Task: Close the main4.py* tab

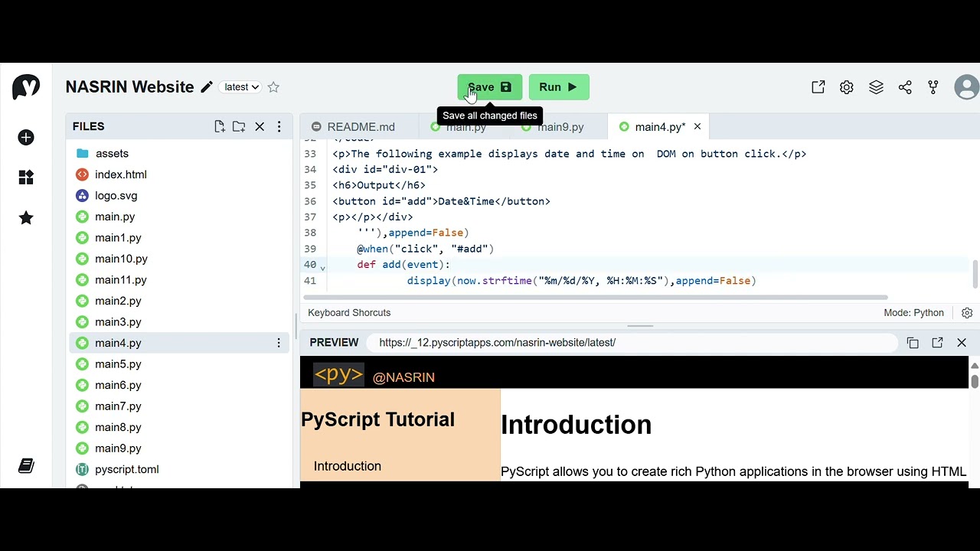Action: pyautogui.click(x=697, y=127)
